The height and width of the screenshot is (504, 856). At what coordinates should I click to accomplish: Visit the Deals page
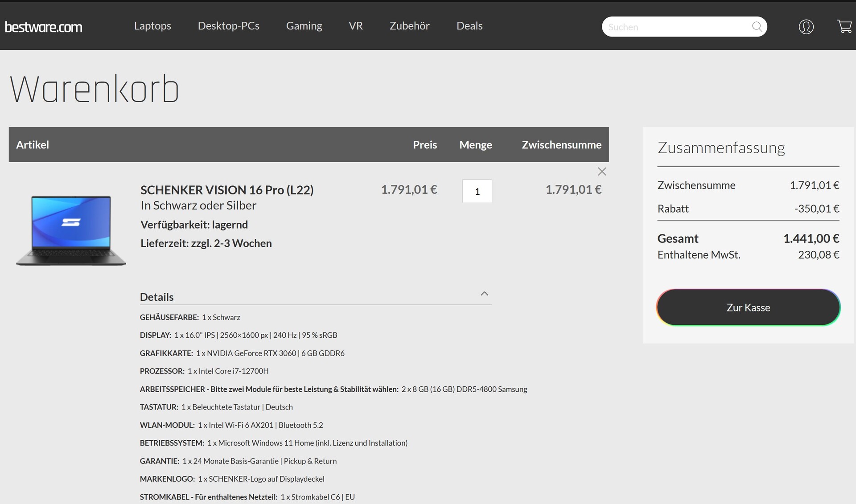pyautogui.click(x=469, y=26)
